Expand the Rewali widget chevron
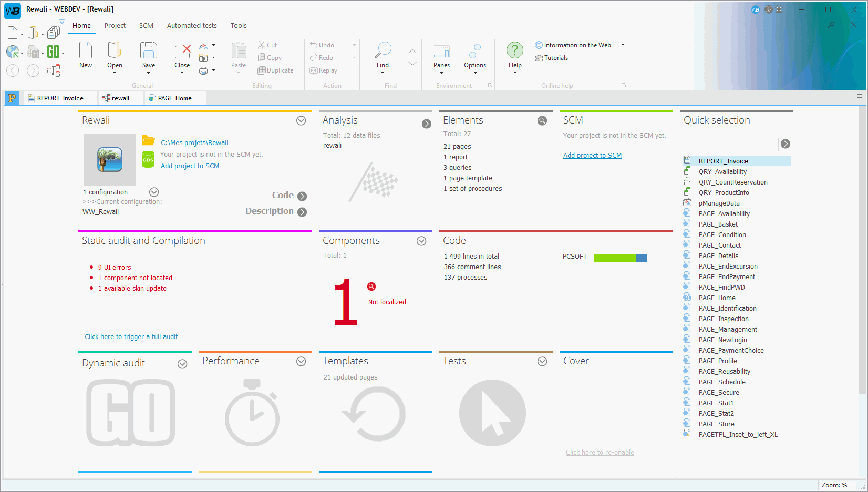 (301, 121)
